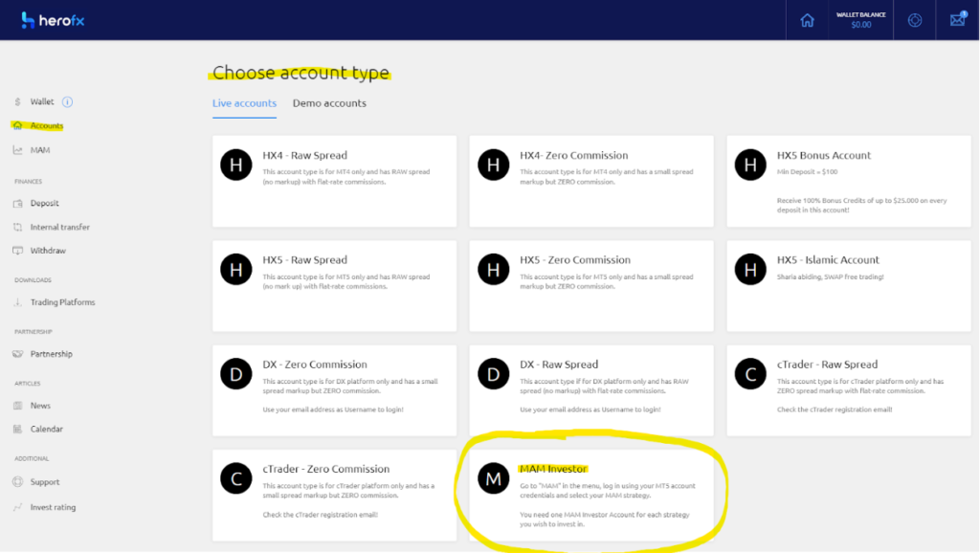Click the support lifebuoy icon in header
Screen dimensions: 980x553
coord(914,20)
